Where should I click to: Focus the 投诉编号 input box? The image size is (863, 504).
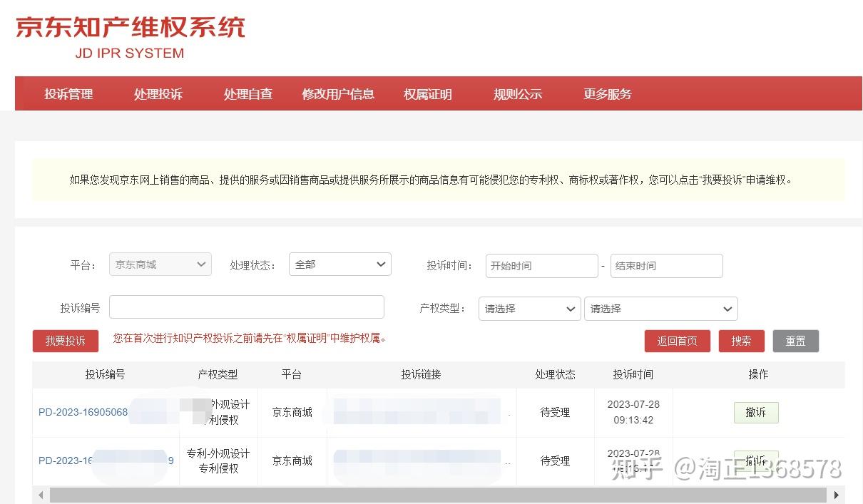pos(247,307)
